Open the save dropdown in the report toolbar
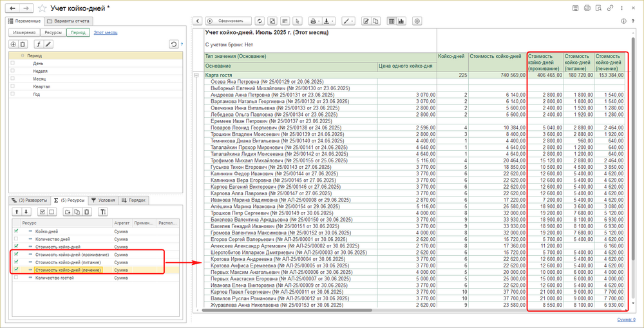This screenshot has width=644, height=328. tap(330, 21)
